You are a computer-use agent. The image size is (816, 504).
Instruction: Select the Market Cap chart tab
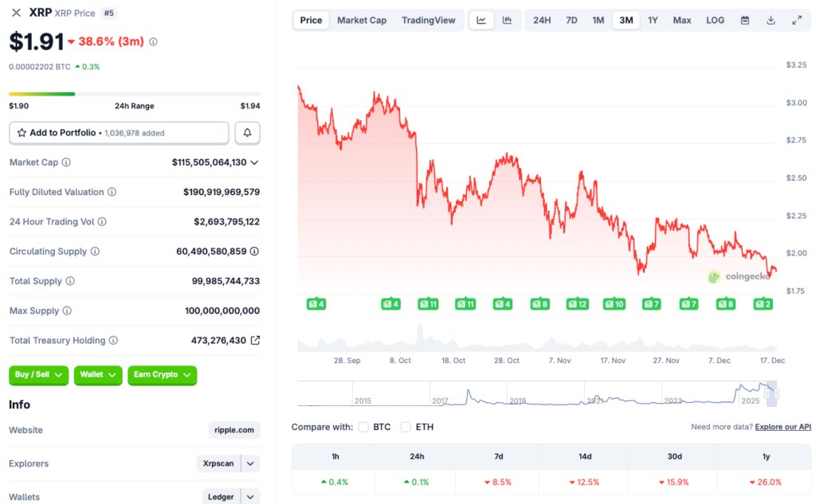coord(362,20)
